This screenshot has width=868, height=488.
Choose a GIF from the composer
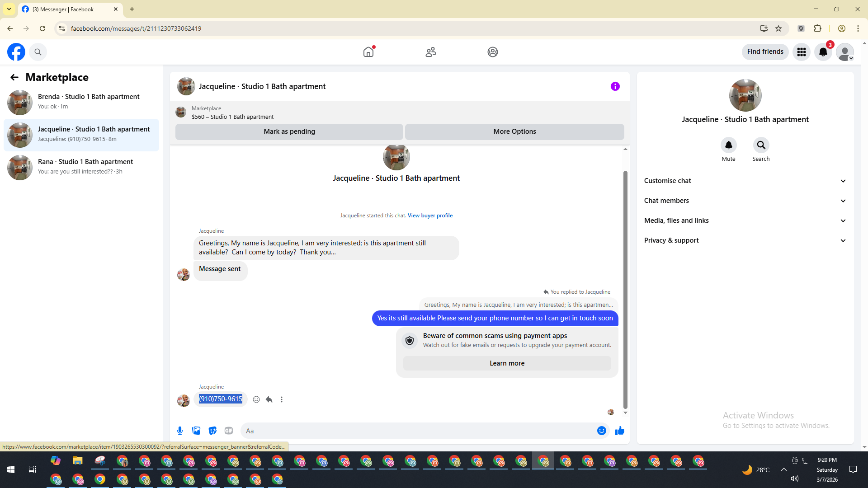(x=229, y=431)
